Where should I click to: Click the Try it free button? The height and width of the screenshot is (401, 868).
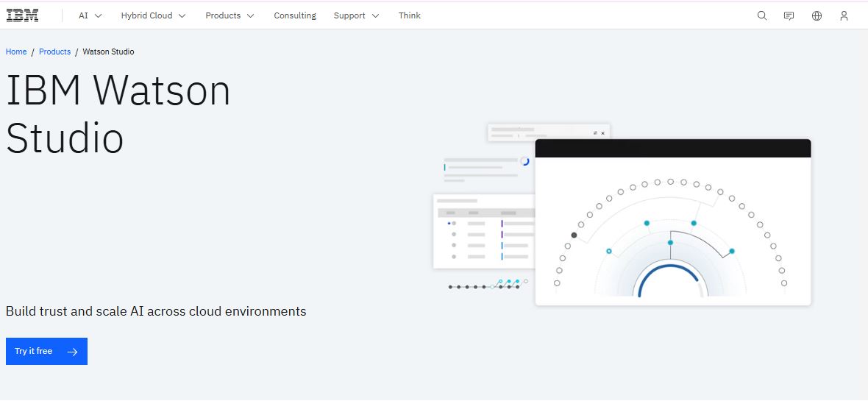(x=46, y=351)
